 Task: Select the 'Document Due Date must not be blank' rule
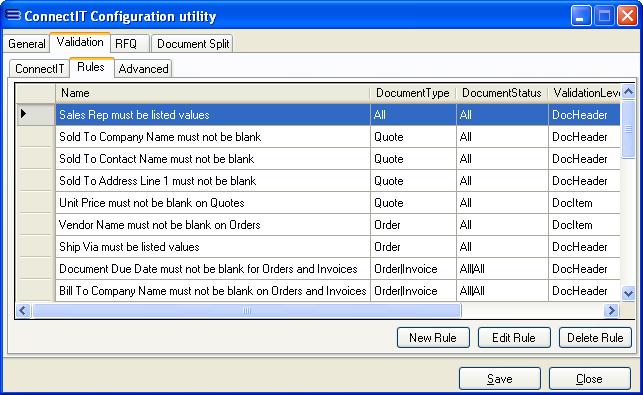(212, 269)
